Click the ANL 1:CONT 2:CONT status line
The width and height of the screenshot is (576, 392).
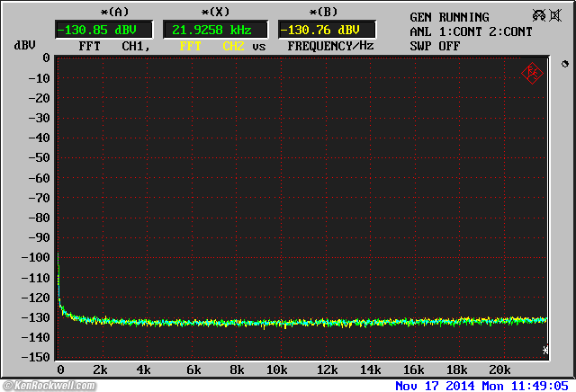(x=471, y=31)
